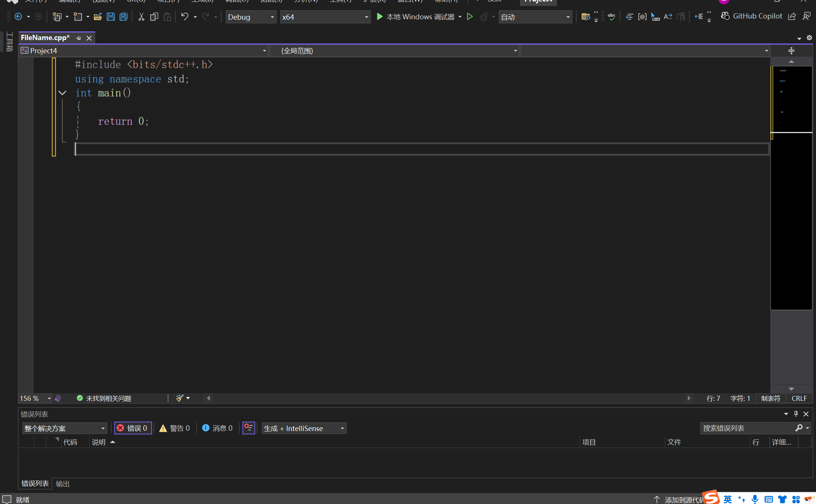Collapse the int main() code block
This screenshot has height=504, width=816.
point(62,93)
